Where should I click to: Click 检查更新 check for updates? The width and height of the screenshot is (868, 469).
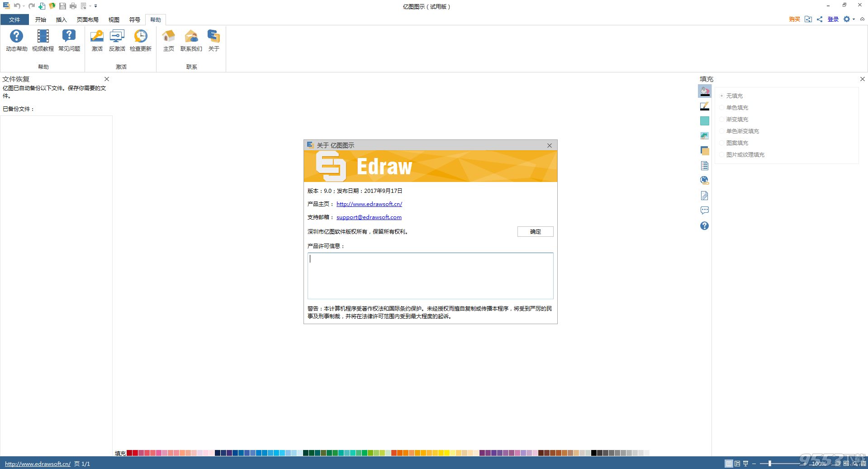[x=141, y=40]
